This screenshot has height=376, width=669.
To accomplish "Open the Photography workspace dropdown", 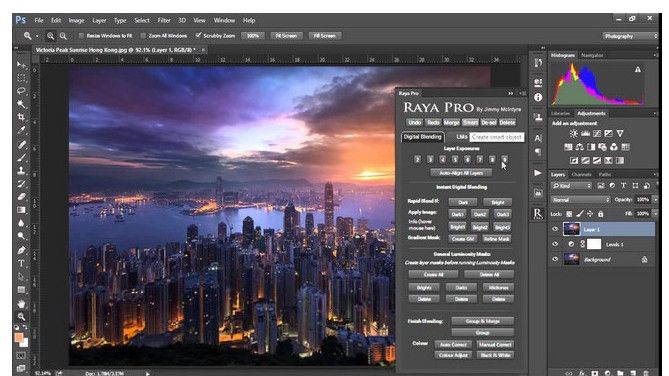I will coord(630,36).
